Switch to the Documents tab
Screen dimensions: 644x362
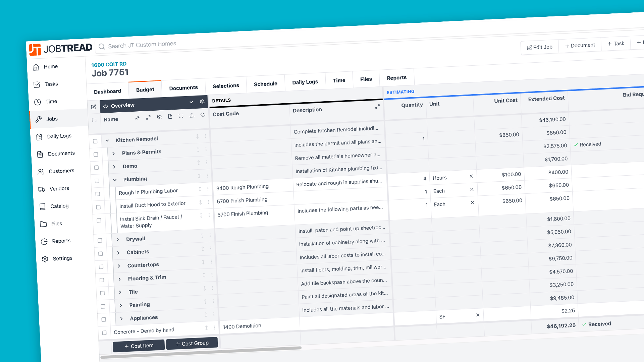point(183,88)
